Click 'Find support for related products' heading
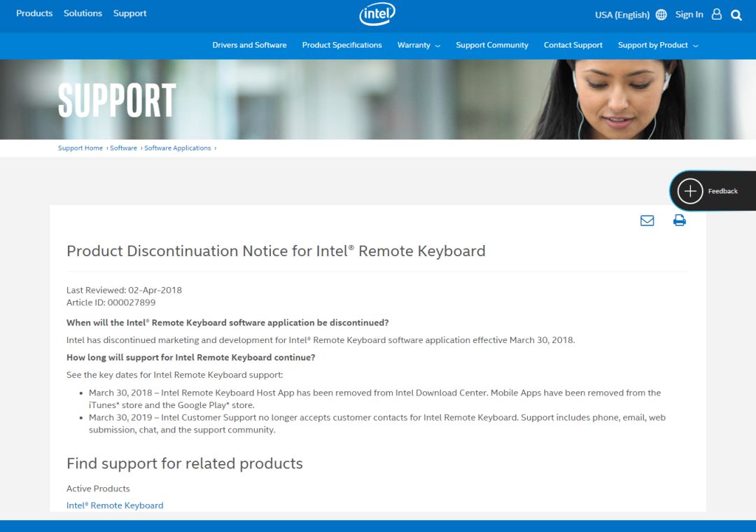Image resolution: width=756 pixels, height=532 pixels. tap(185, 463)
